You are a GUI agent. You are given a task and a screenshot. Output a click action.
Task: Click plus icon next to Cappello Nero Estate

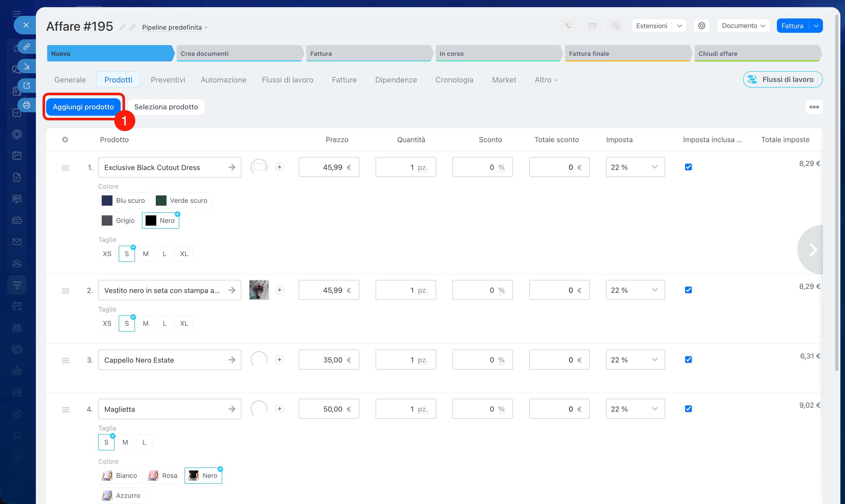coord(279,360)
